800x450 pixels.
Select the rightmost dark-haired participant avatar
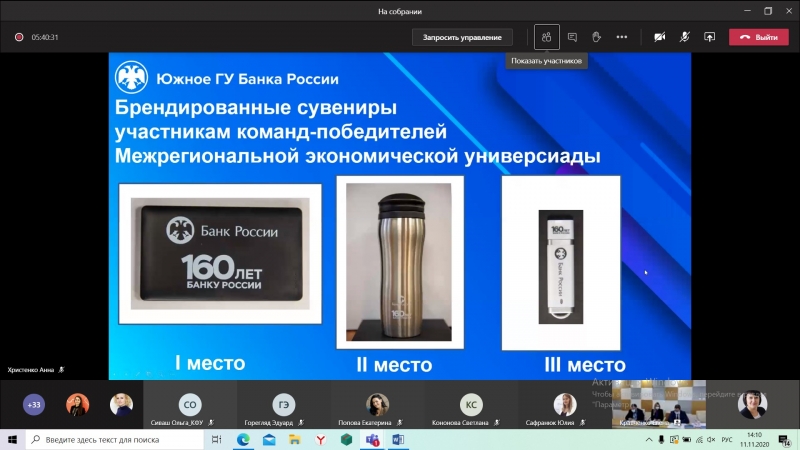tap(752, 405)
